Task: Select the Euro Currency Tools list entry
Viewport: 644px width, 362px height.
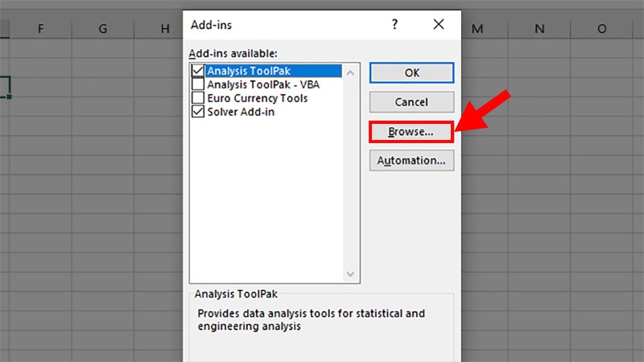Action: pyautogui.click(x=257, y=98)
